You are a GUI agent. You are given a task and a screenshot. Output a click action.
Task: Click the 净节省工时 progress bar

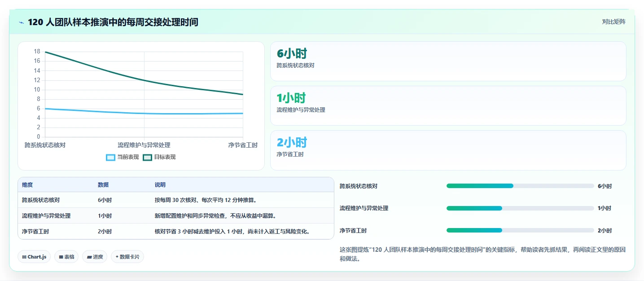point(520,230)
